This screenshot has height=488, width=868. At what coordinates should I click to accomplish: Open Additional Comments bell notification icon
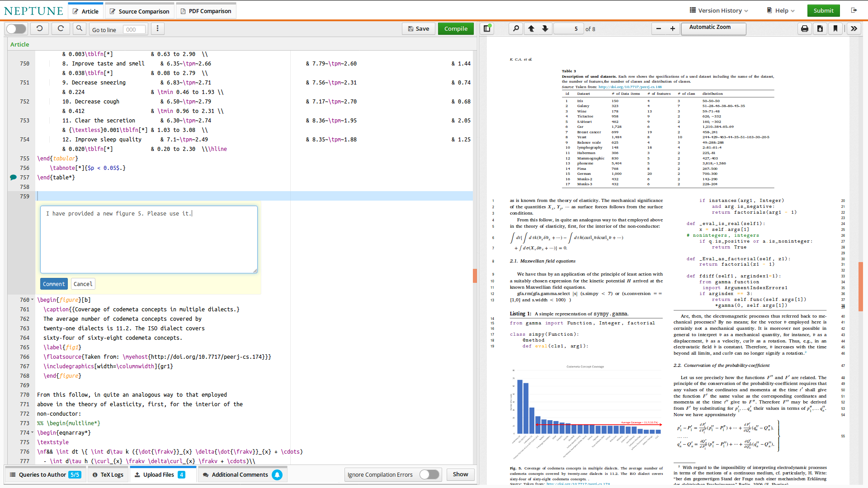pyautogui.click(x=277, y=474)
